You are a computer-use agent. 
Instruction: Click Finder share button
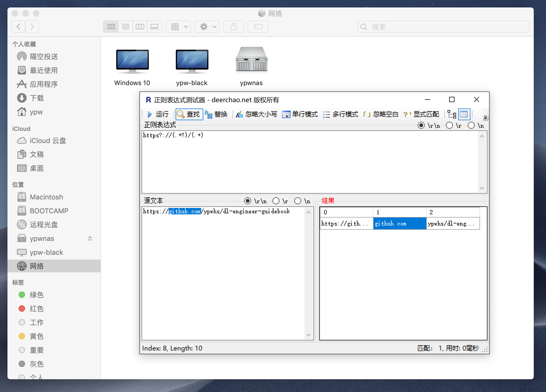(234, 27)
